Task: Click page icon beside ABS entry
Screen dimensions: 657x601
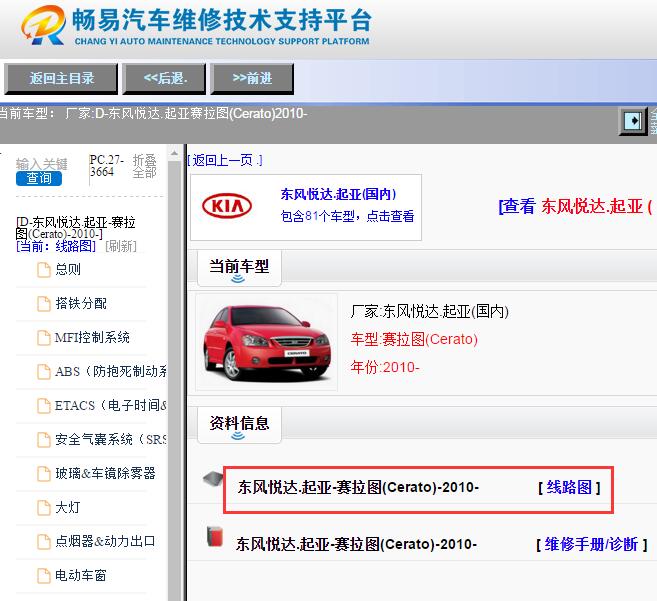Action: [44, 371]
